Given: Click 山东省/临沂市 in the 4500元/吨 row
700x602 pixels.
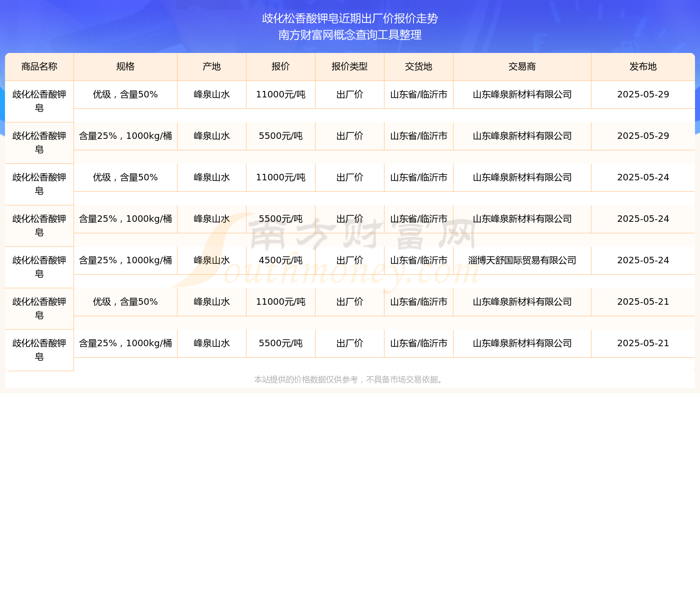Looking at the screenshot, I should click(419, 260).
